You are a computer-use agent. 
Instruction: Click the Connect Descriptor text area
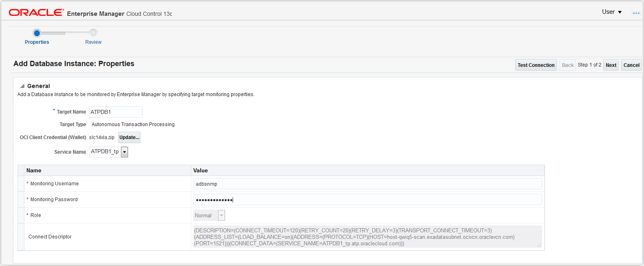367,237
